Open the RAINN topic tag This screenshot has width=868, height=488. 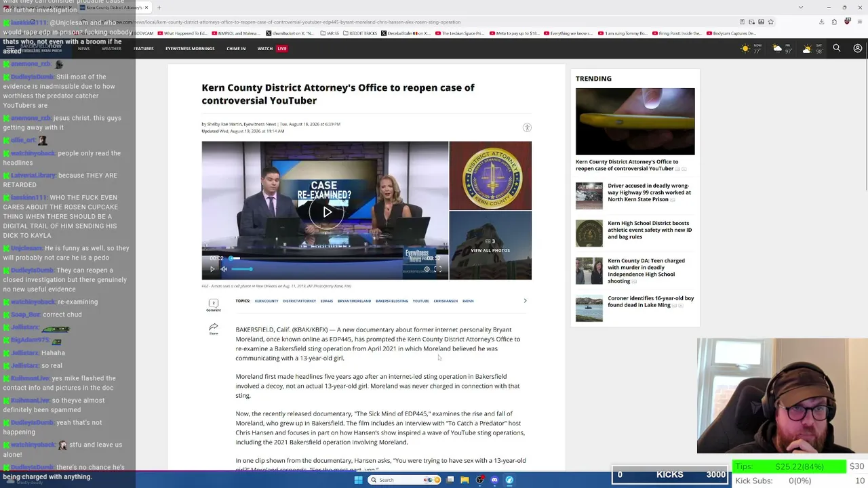468,301
